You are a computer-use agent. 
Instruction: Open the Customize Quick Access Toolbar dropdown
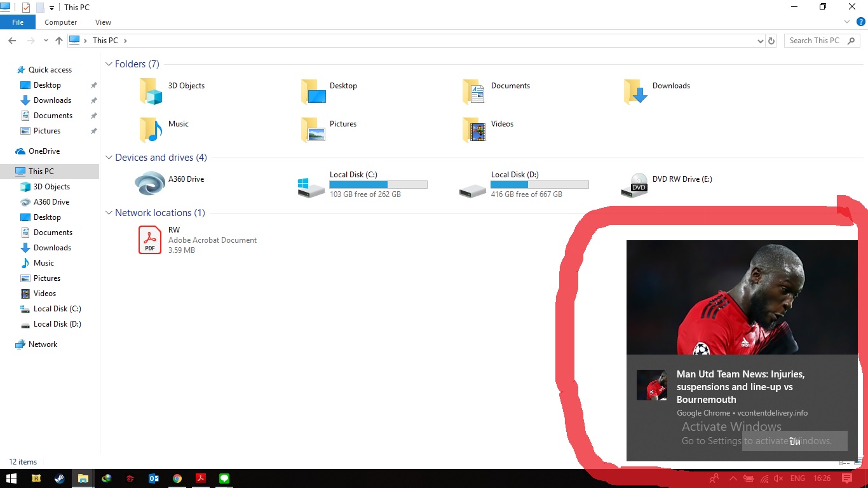(52, 8)
